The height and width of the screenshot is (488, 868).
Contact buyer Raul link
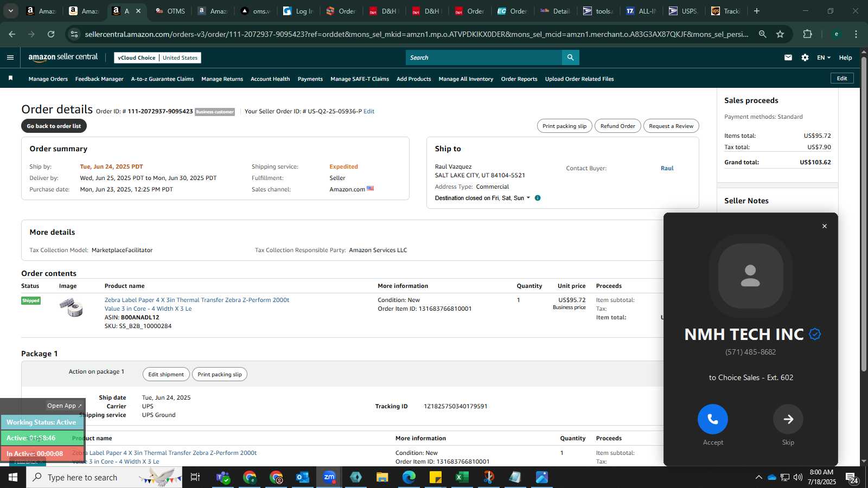click(x=667, y=168)
